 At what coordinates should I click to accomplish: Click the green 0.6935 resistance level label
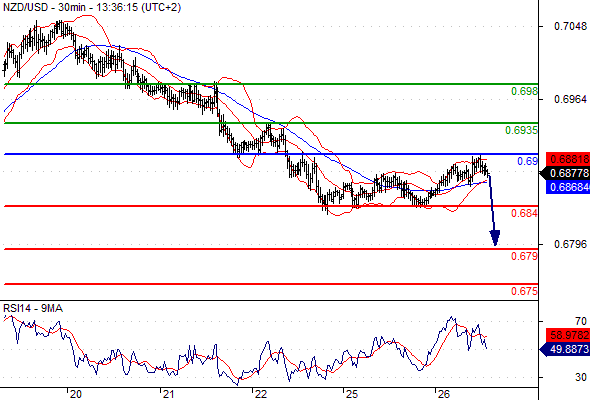[x=522, y=130]
